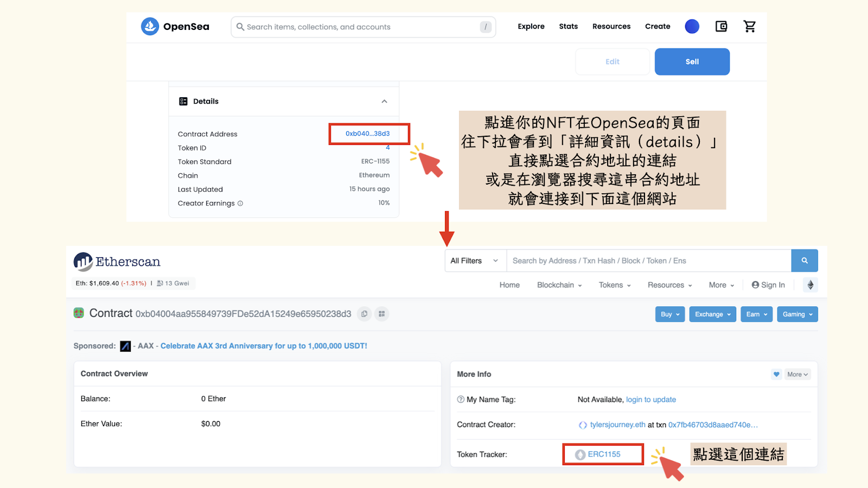Click the Contract Overview heading
This screenshot has width=868, height=488.
click(114, 373)
